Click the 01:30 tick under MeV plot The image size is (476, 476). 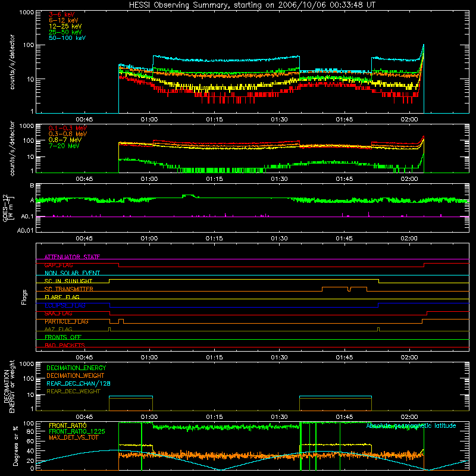[x=279, y=179]
